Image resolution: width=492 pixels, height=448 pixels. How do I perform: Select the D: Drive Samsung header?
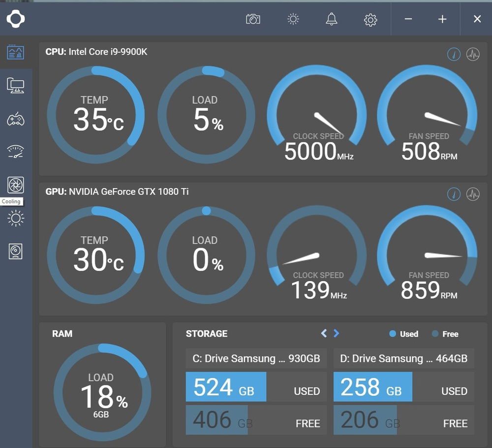click(403, 358)
